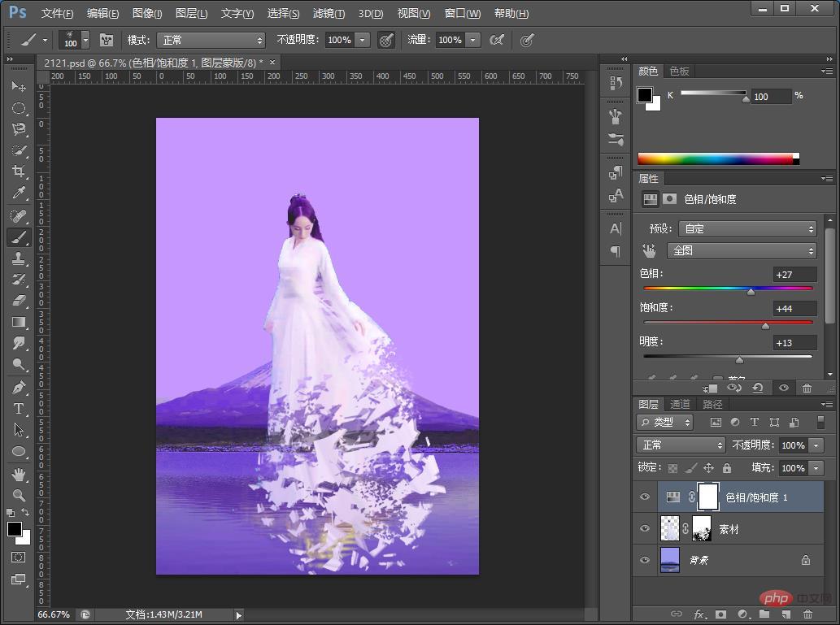Viewport: 840px width, 625px height.
Task: Open the layer blend mode 正常 dropdown
Action: (x=681, y=445)
